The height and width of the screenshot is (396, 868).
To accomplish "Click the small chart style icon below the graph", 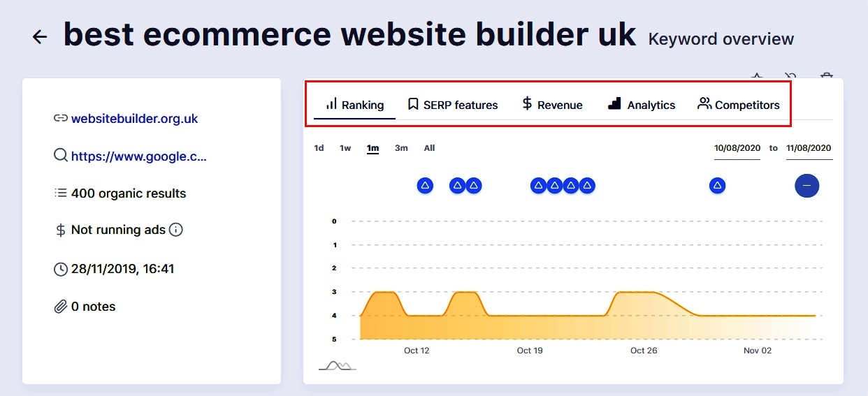I will [338, 365].
